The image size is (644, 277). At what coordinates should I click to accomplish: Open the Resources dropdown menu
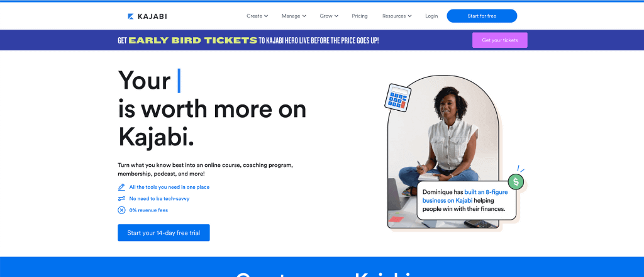tap(397, 16)
